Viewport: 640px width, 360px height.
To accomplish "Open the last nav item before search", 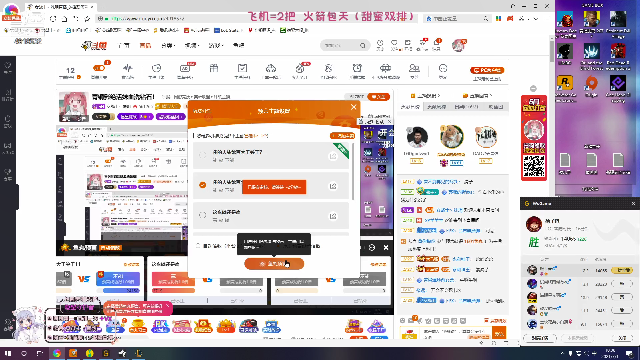I will click(x=238, y=45).
